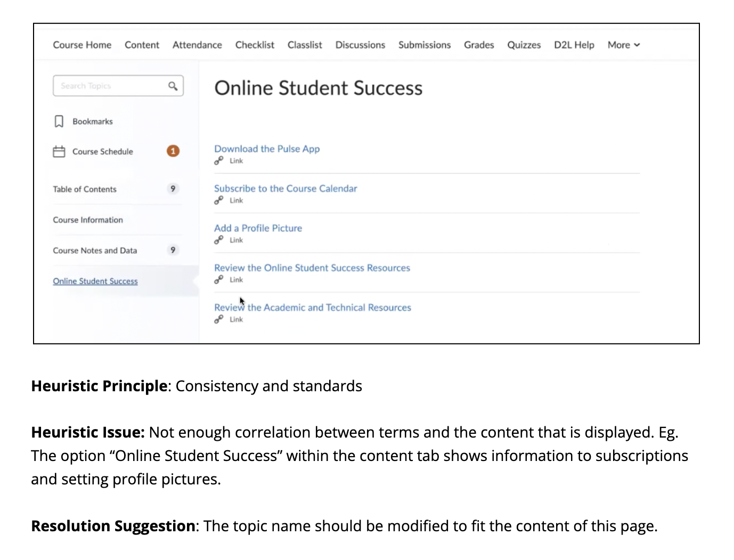Open D2L Help
The image size is (734, 560).
[574, 45]
